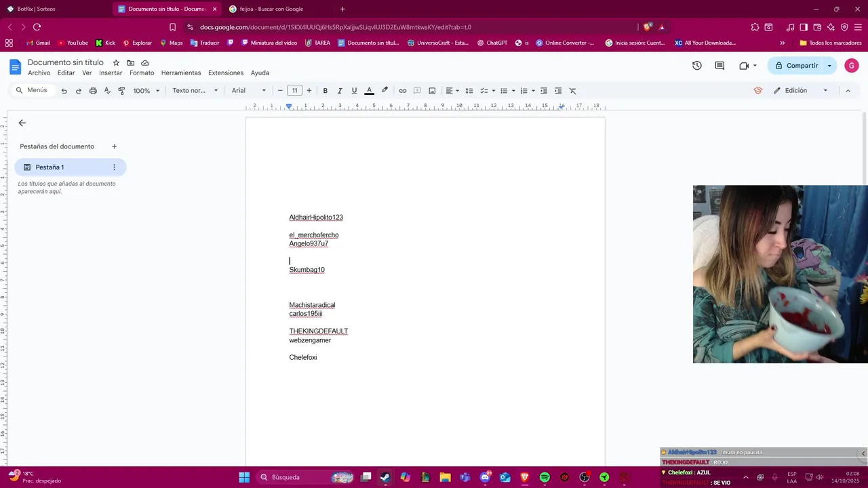Clear formatting from selected text
868x488 pixels.
tap(572, 91)
